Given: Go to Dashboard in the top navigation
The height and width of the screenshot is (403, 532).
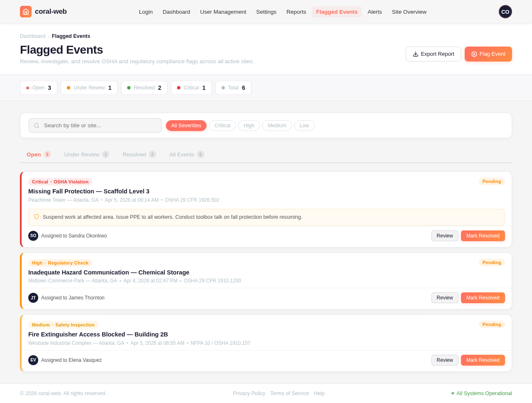Looking at the screenshot, I should (x=176, y=12).
